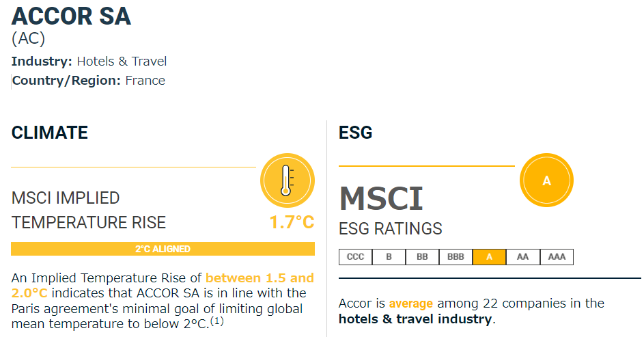Click the highlighted word average
This screenshot has width=644, height=337.
(x=410, y=304)
